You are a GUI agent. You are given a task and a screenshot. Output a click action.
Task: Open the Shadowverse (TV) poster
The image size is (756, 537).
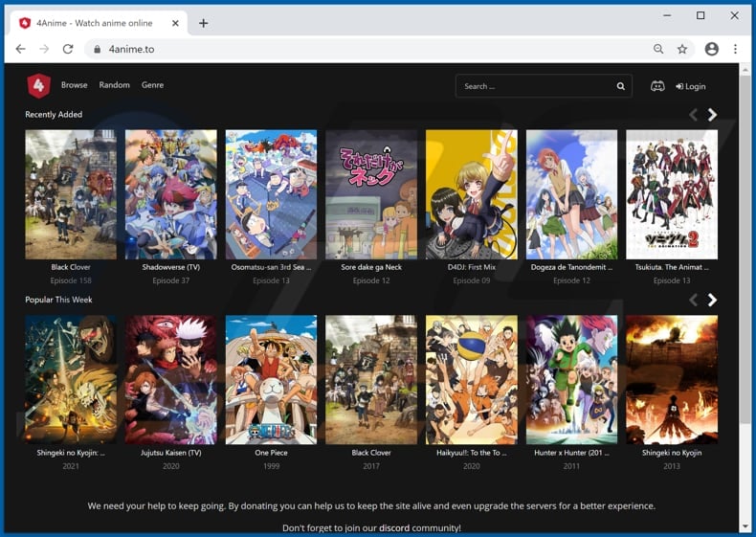click(x=171, y=194)
